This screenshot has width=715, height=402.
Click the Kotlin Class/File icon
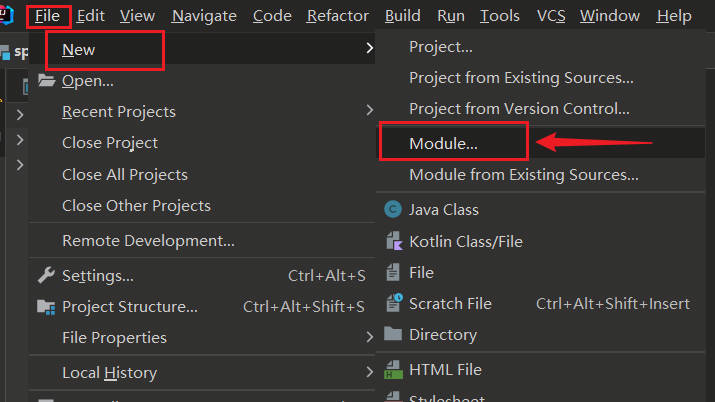[x=392, y=241]
